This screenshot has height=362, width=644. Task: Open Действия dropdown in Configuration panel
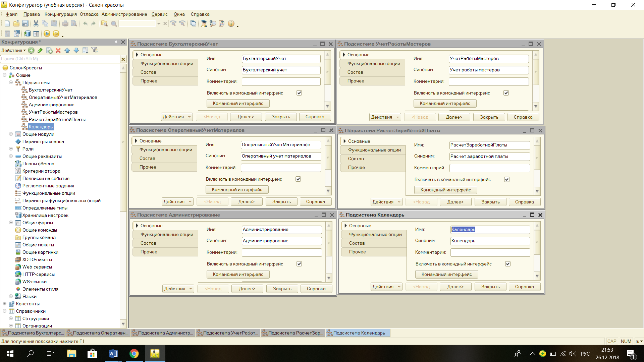tap(13, 50)
